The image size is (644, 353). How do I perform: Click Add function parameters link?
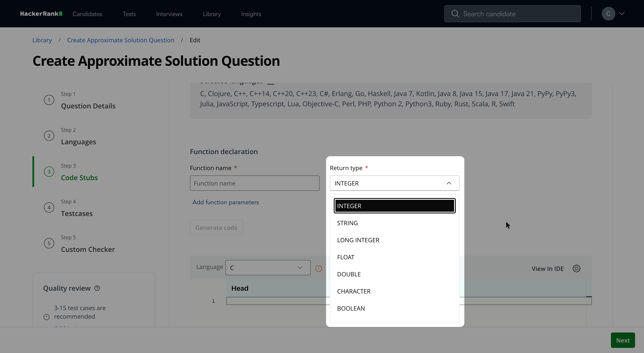tap(226, 202)
